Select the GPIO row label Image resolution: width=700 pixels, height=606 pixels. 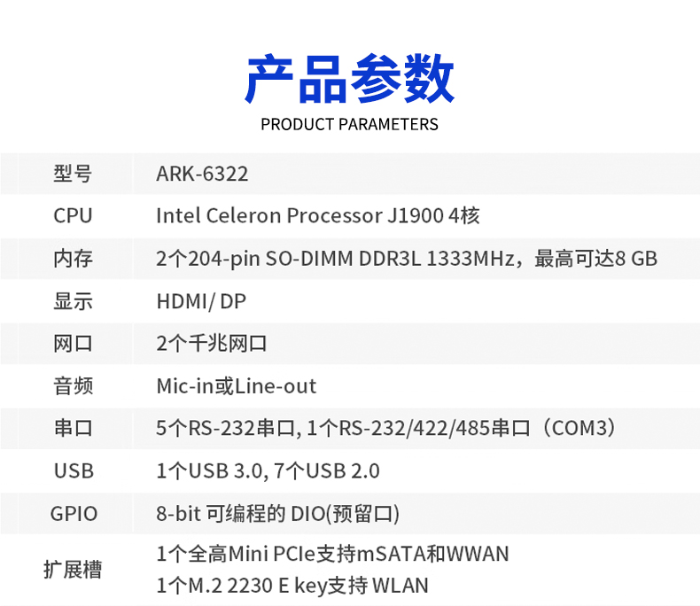point(73,514)
